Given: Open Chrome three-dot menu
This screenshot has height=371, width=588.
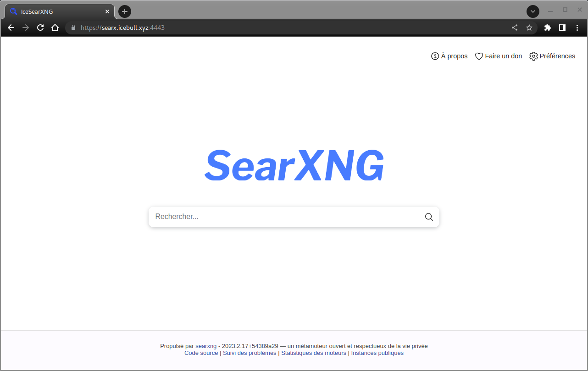Looking at the screenshot, I should coord(577,28).
